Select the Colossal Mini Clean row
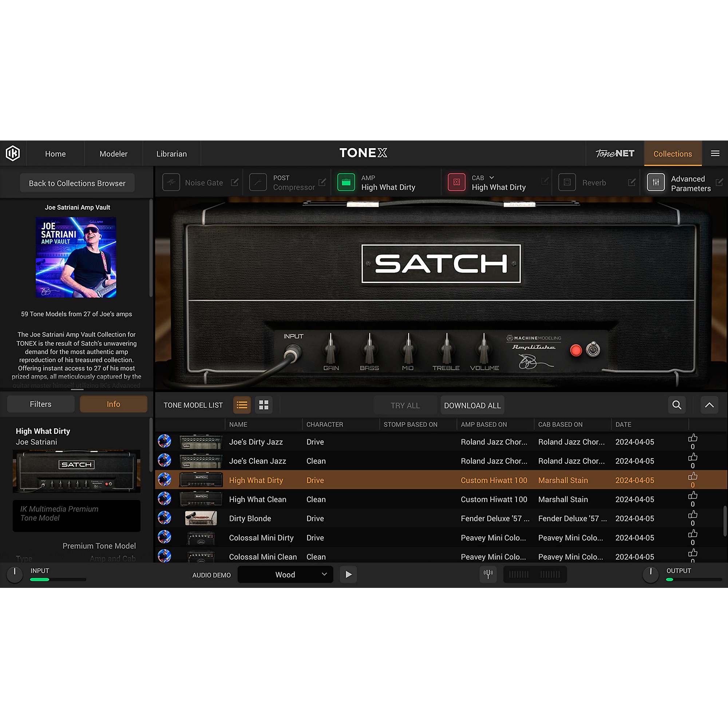Image resolution: width=728 pixels, height=728 pixels. click(441, 556)
